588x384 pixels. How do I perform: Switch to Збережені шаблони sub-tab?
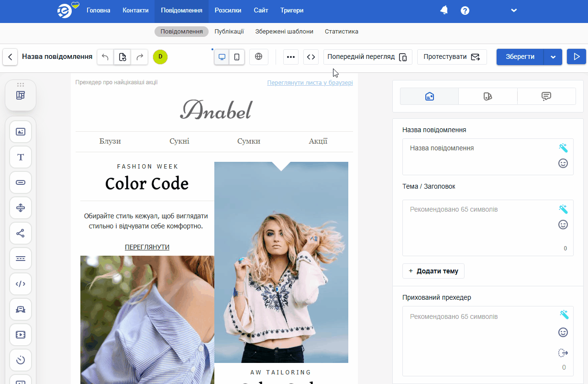[x=284, y=32]
